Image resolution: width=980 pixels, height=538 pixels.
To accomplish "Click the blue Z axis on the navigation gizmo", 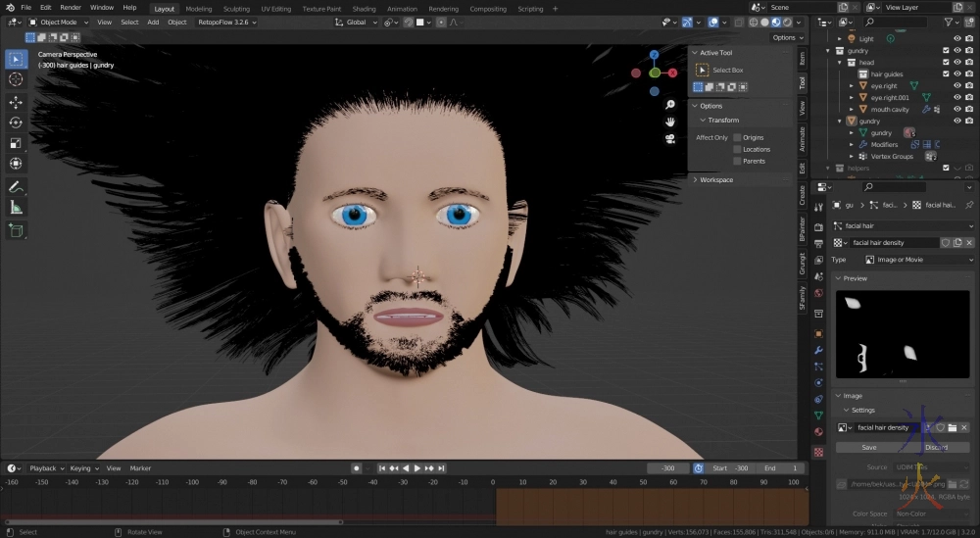I will (655, 54).
